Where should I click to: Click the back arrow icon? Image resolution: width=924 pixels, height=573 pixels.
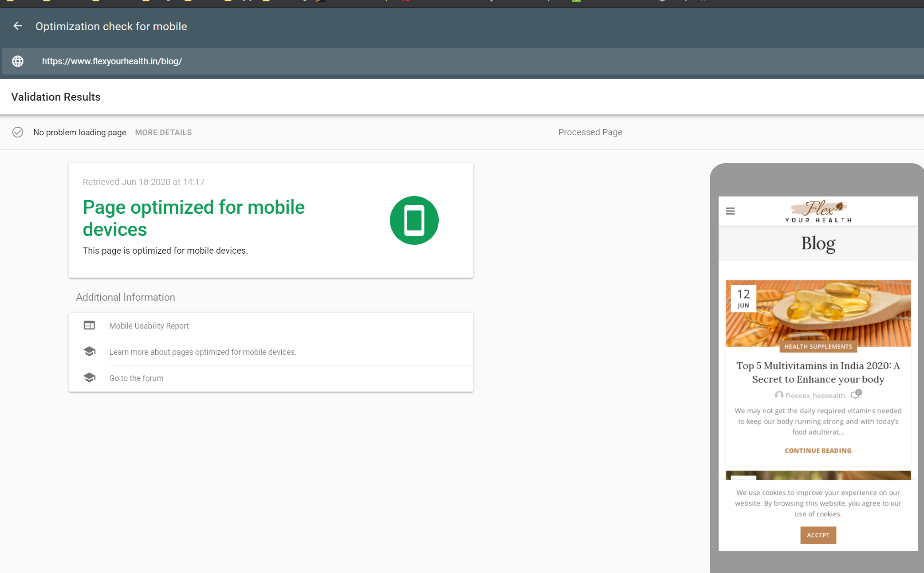click(18, 26)
